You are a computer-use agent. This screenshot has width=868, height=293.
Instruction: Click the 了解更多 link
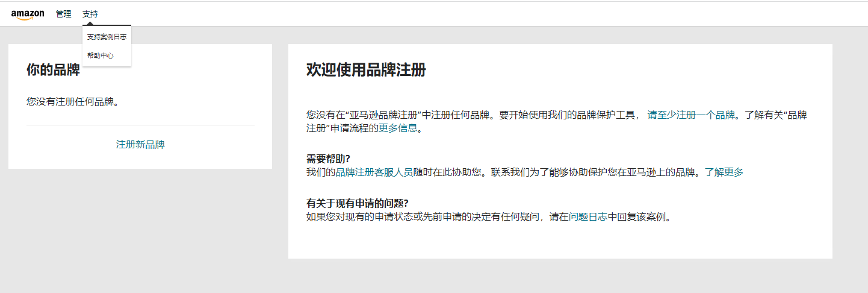coord(724,172)
